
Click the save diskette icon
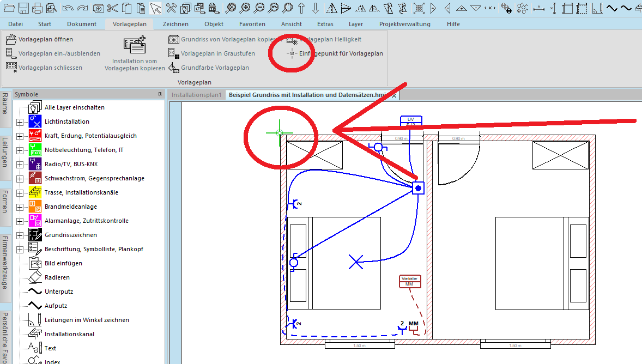coord(23,8)
